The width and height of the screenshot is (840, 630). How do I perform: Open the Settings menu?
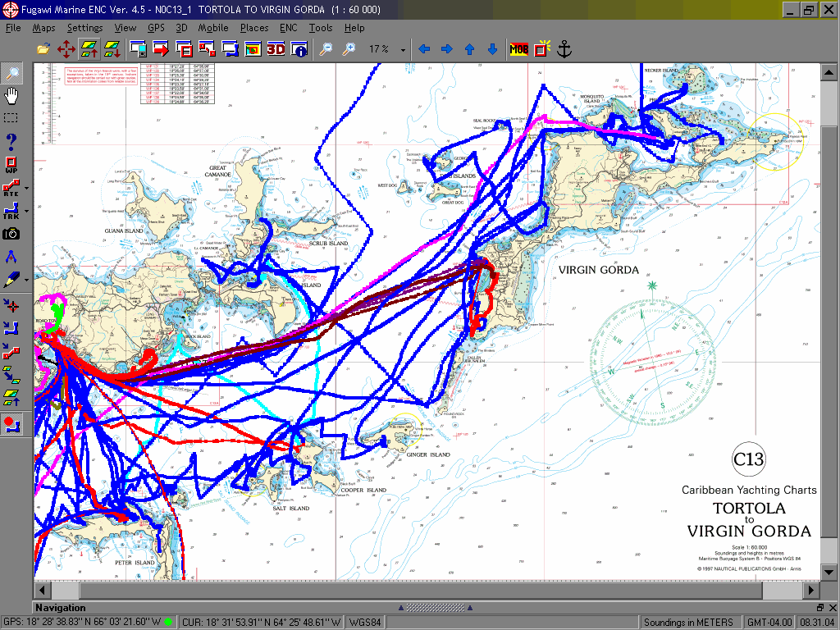coord(84,28)
